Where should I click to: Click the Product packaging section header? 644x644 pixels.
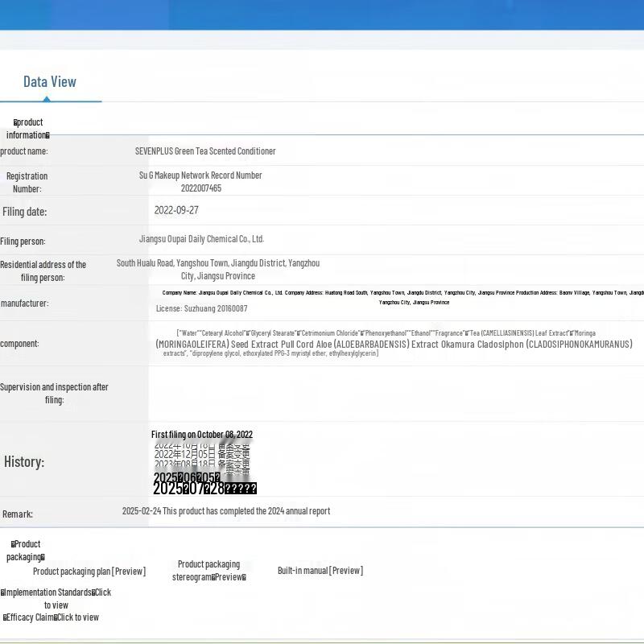tap(26, 551)
